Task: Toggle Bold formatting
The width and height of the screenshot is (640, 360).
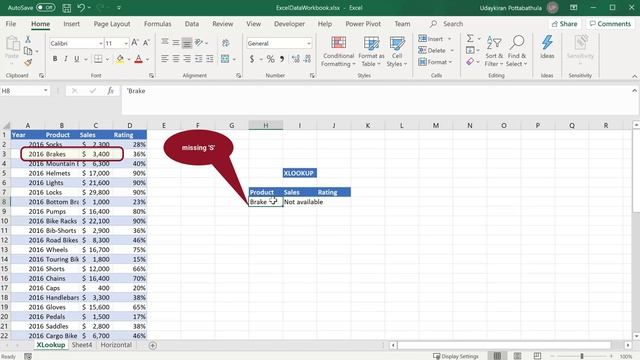Action: pos(55,59)
